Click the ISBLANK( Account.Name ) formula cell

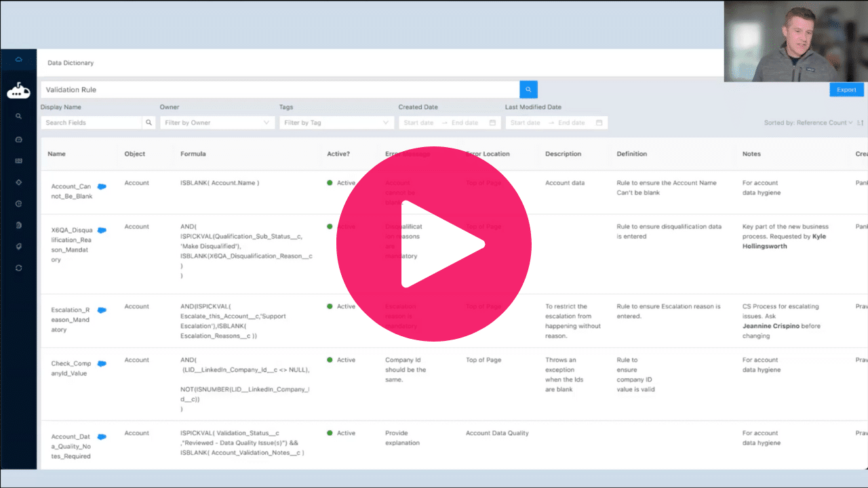[x=220, y=183]
